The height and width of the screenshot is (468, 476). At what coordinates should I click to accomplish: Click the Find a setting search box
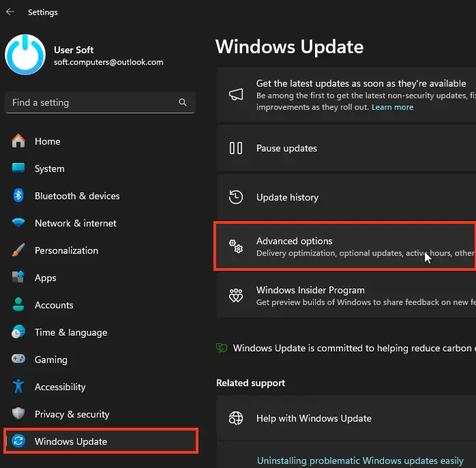coord(92,102)
